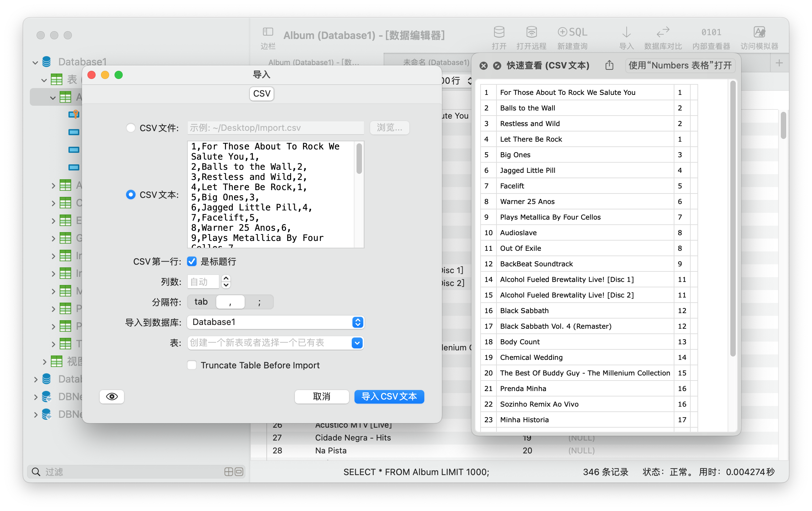Close the Quick Look CSV preview
Screen dimensions: 812x511
484,66
